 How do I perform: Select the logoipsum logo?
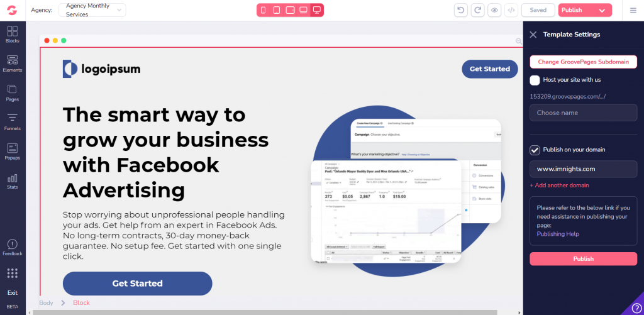pos(101,69)
